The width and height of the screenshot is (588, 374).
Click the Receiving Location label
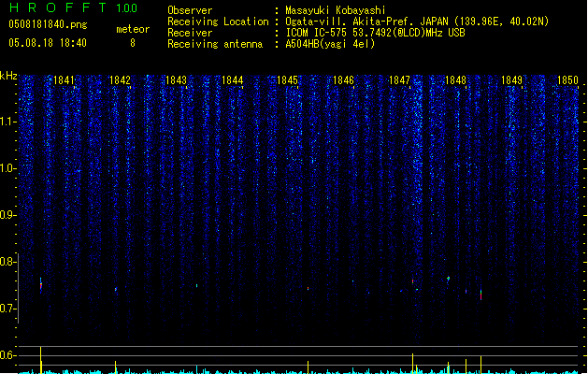(218, 22)
